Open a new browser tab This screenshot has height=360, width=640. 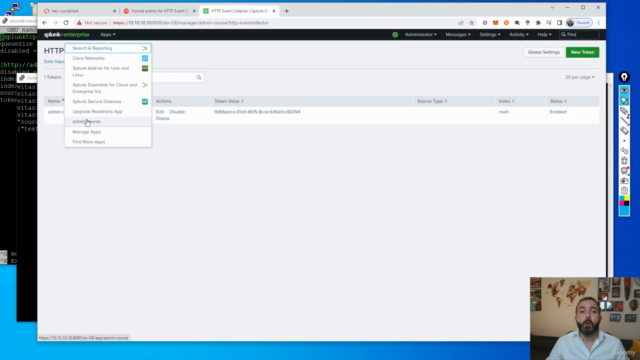[x=287, y=11]
